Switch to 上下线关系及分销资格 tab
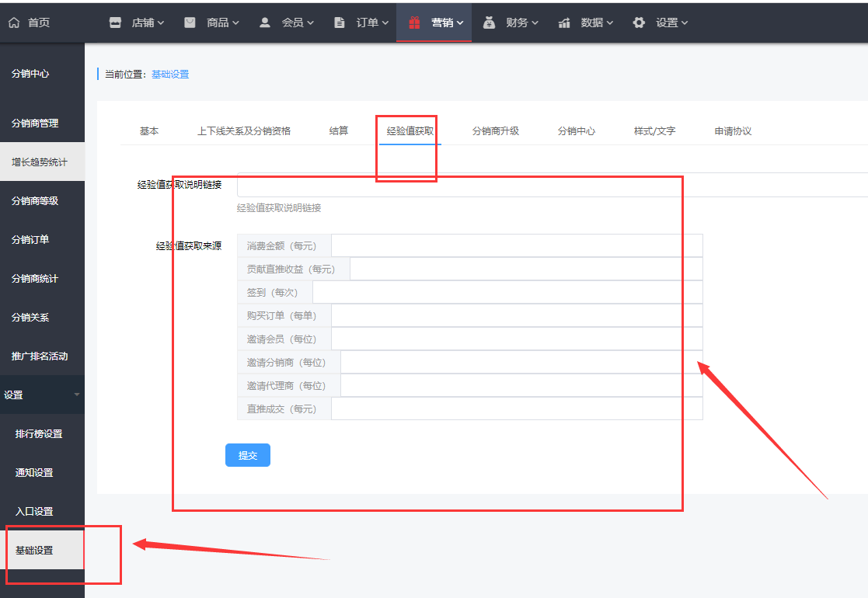Image resolution: width=868 pixels, height=598 pixels. [244, 131]
